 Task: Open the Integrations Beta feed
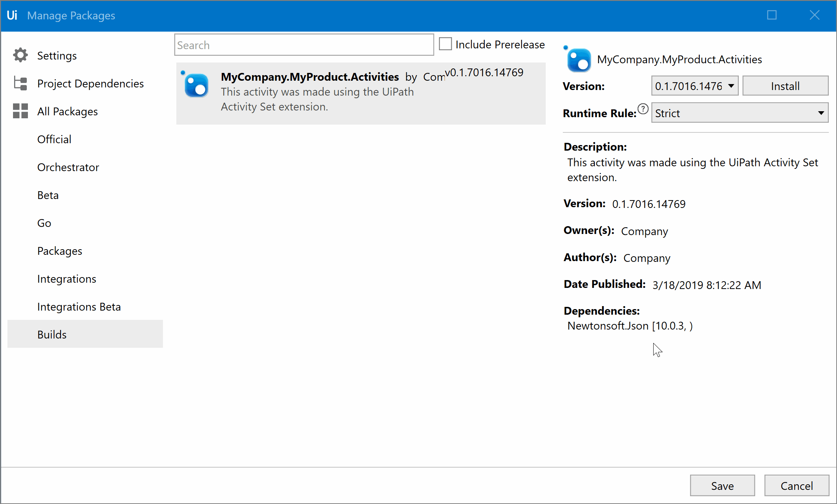pyautogui.click(x=79, y=306)
